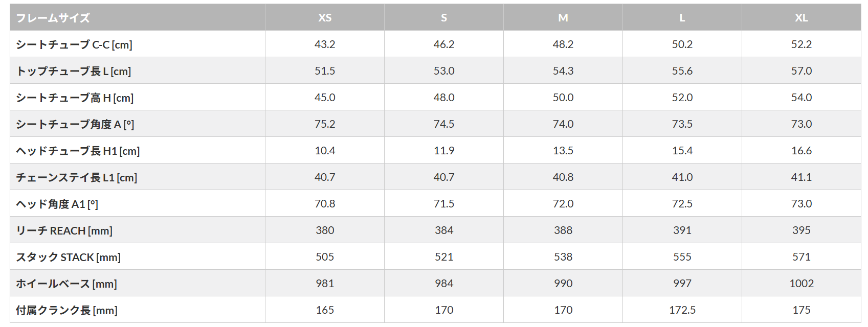Click the シートチューブ C-C [cm] row label
The height and width of the screenshot is (327, 868).
click(x=74, y=45)
